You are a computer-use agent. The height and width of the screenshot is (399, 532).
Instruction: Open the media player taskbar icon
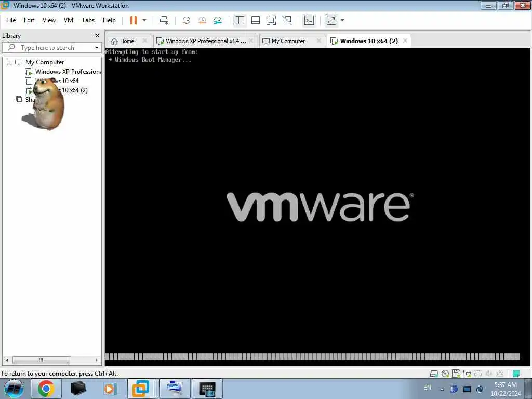pyautogui.click(x=109, y=389)
